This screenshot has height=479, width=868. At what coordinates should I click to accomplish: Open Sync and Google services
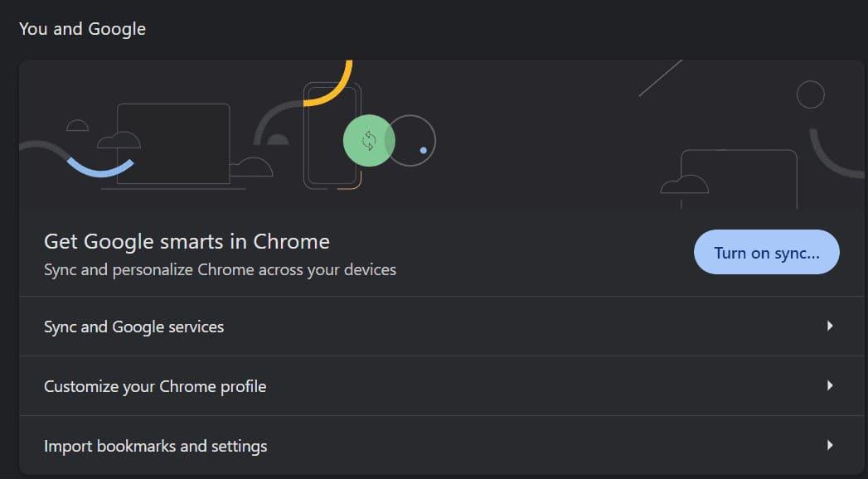[x=133, y=327]
